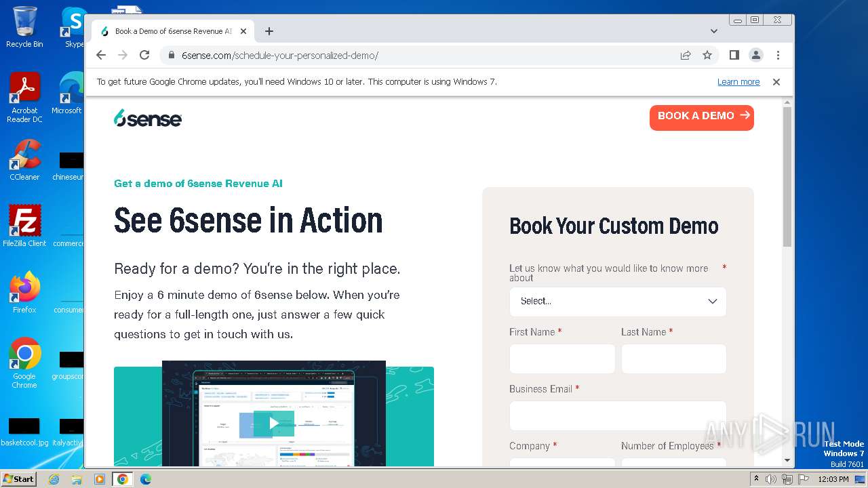The width and height of the screenshot is (868, 488).
Task: Open CCleaner desktop icon
Action: point(24,161)
